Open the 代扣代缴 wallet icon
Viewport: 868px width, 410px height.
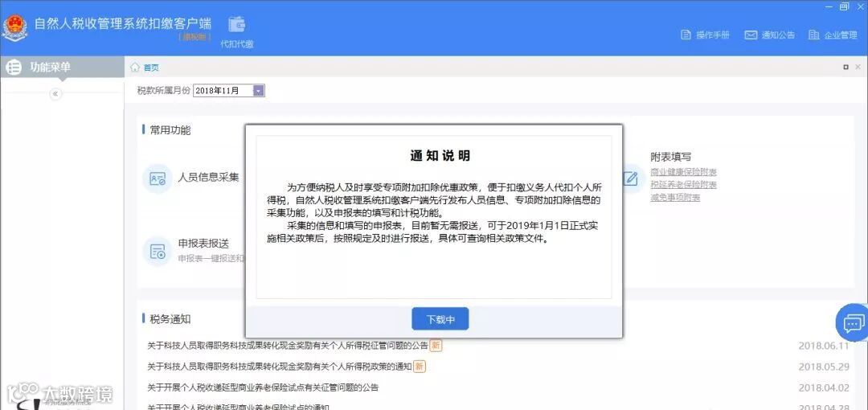coord(237,25)
